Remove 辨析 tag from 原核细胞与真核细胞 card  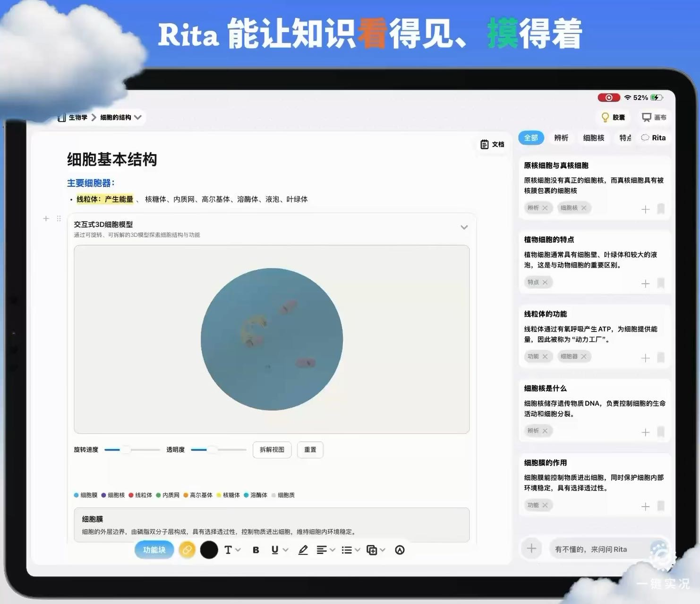click(x=545, y=208)
